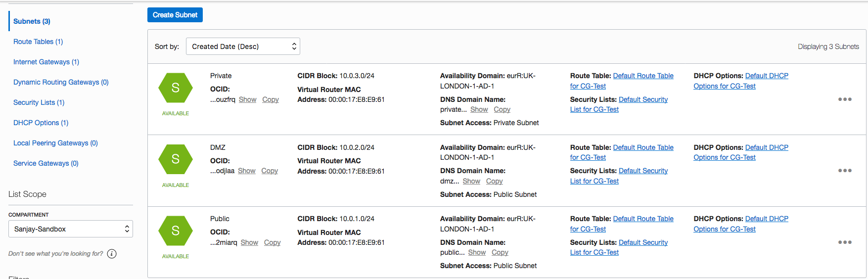Open DHCP Options sidebar item
This screenshot has height=279, width=868.
tap(41, 123)
